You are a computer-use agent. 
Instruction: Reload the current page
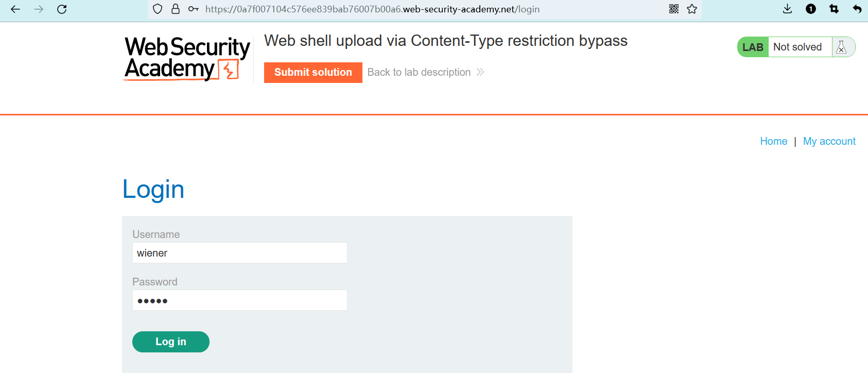pyautogui.click(x=62, y=9)
